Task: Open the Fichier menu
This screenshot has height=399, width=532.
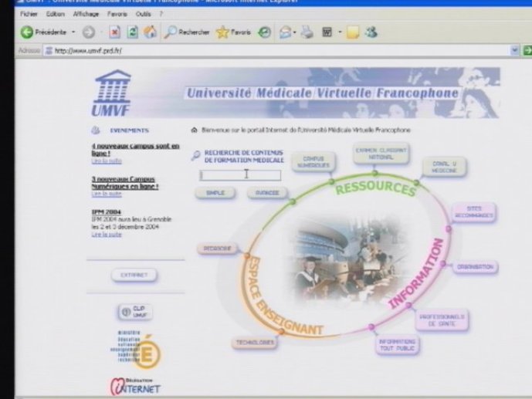Action: [29, 14]
